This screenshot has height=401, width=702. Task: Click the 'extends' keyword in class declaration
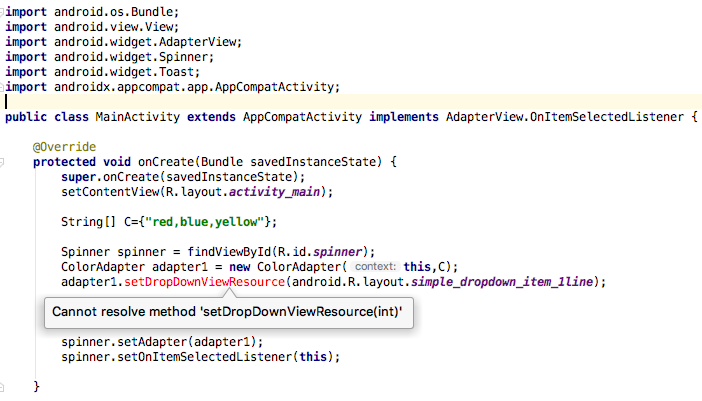point(211,117)
